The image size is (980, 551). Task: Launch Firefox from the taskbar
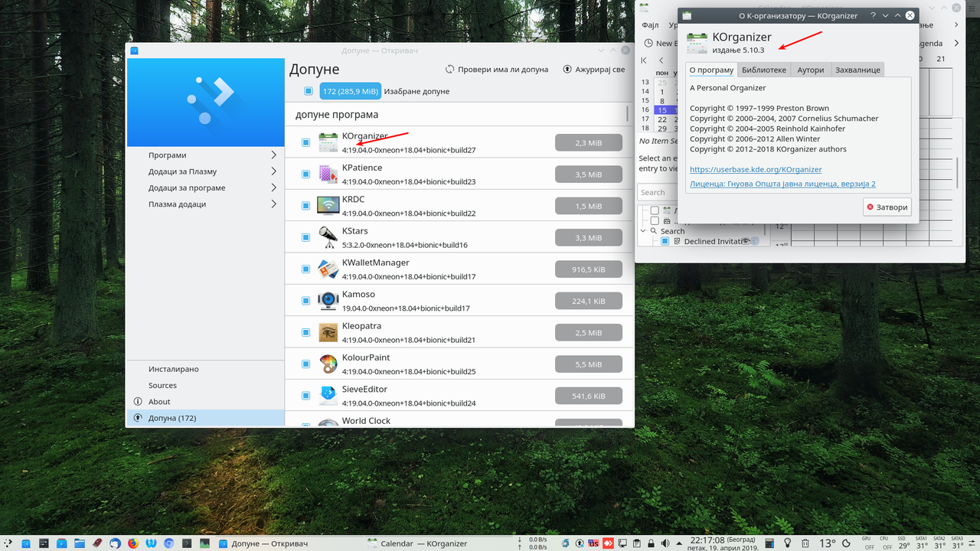[x=133, y=543]
